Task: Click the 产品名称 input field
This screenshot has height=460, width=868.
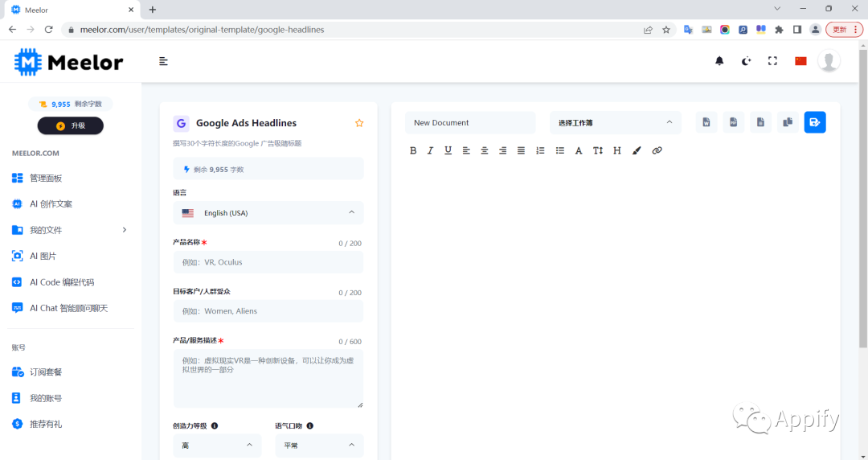Action: [268, 262]
